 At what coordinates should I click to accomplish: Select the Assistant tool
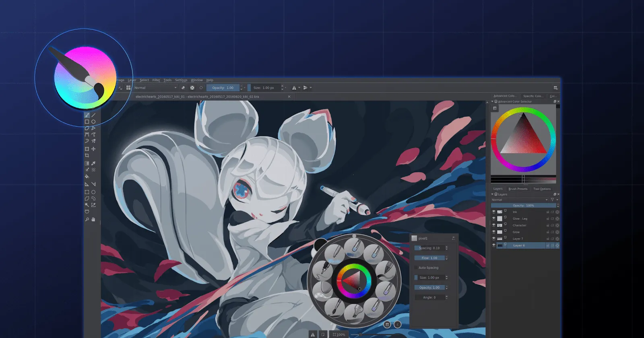87,184
